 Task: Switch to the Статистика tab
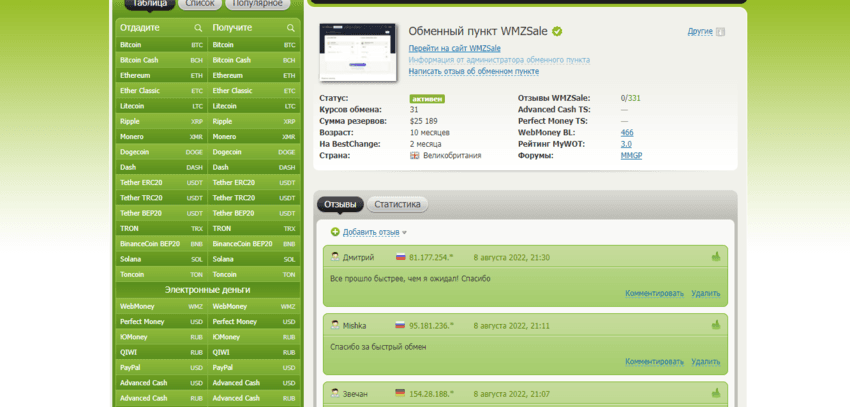[x=397, y=204]
